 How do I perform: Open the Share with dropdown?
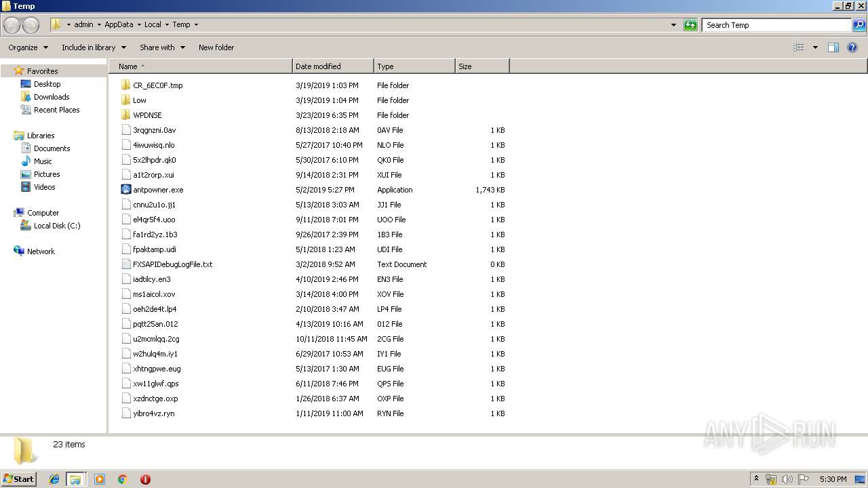[x=162, y=47]
